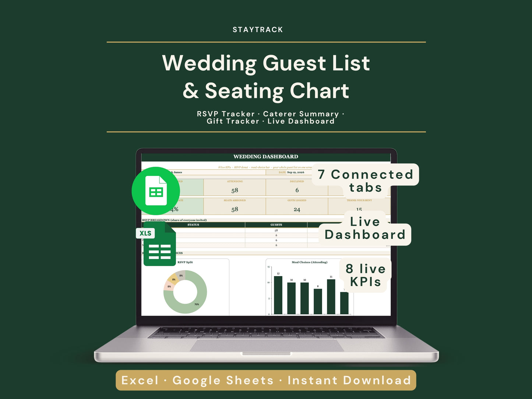Click the green Google Sheets circle icon
532x399 pixels.
click(156, 191)
